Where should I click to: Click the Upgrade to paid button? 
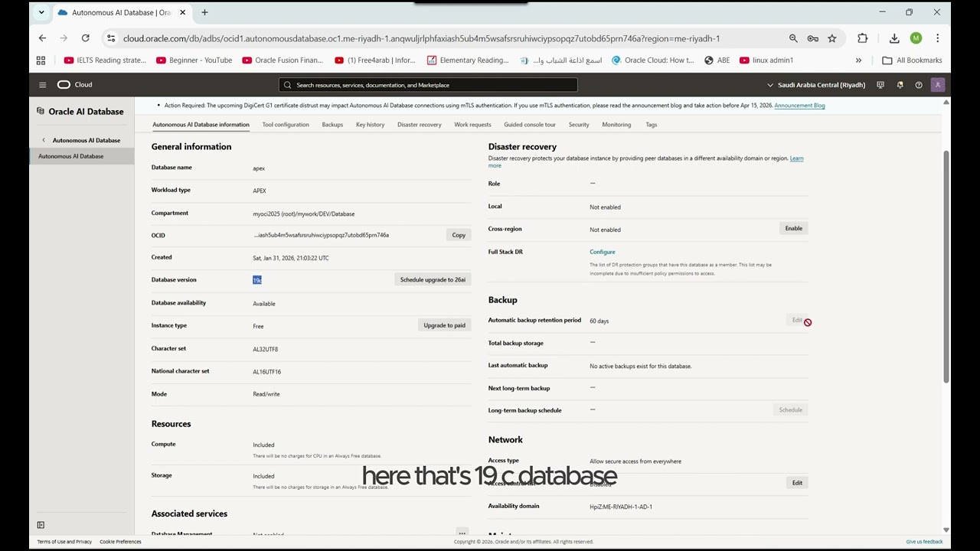pos(444,325)
